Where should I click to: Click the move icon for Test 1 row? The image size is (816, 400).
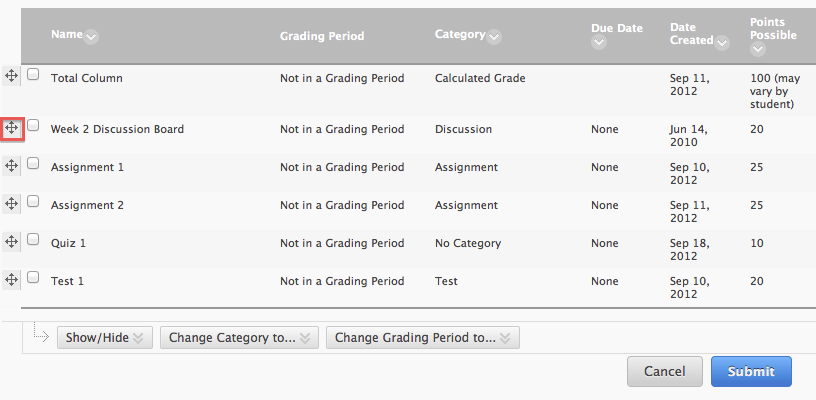pos(11,280)
